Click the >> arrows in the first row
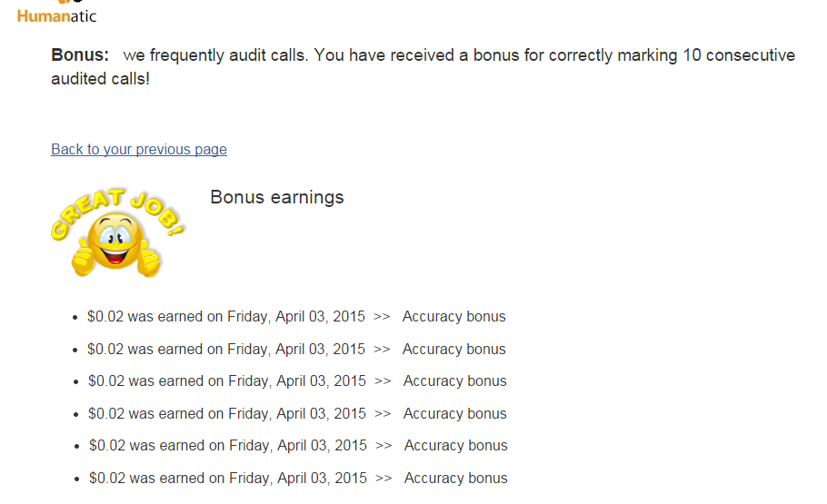 pos(382,317)
